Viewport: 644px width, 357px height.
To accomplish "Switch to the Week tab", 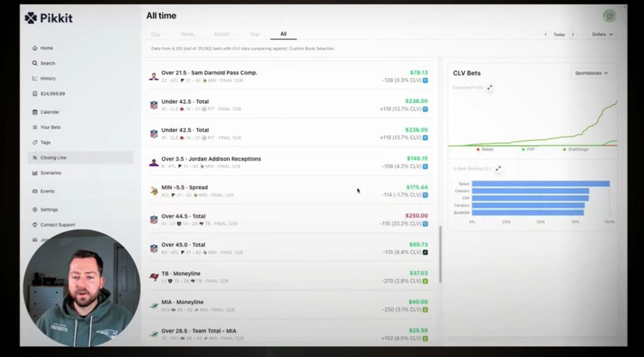I will 187,34.
